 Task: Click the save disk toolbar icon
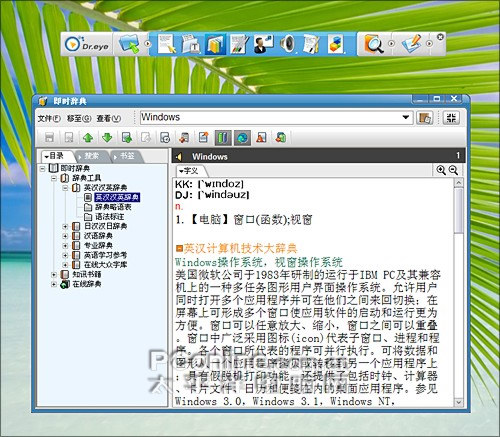tap(49, 137)
